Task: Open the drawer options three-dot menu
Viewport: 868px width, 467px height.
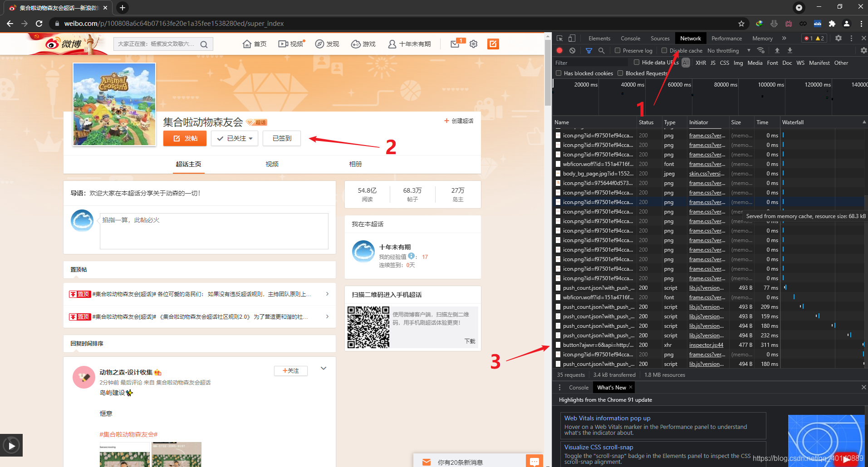Action: (x=559, y=388)
